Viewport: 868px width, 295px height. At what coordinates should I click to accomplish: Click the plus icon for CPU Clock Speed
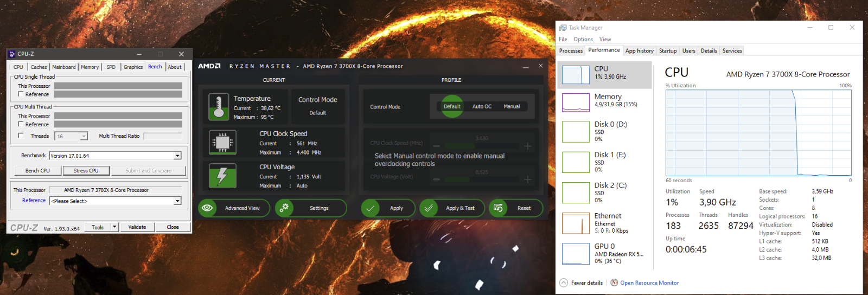[x=527, y=146]
